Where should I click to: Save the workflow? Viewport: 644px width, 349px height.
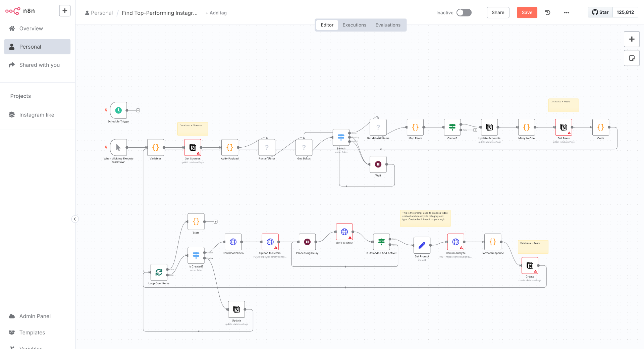[x=527, y=12]
